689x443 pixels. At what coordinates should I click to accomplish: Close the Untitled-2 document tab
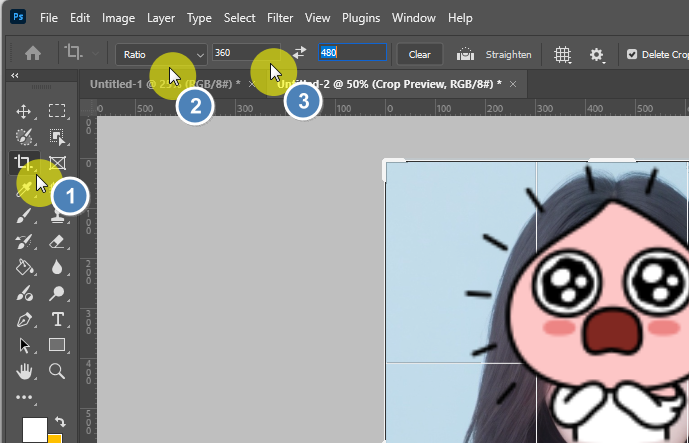click(513, 84)
